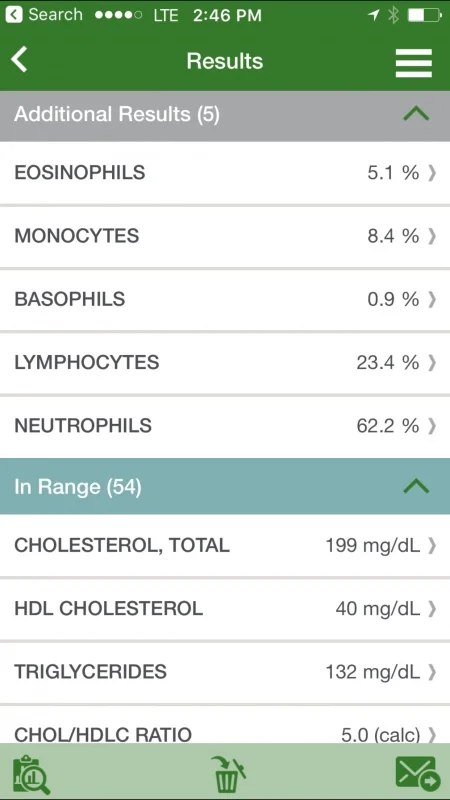Image resolution: width=450 pixels, height=800 pixels.
Task: Collapse the In Range section arrow
Action: (x=416, y=487)
